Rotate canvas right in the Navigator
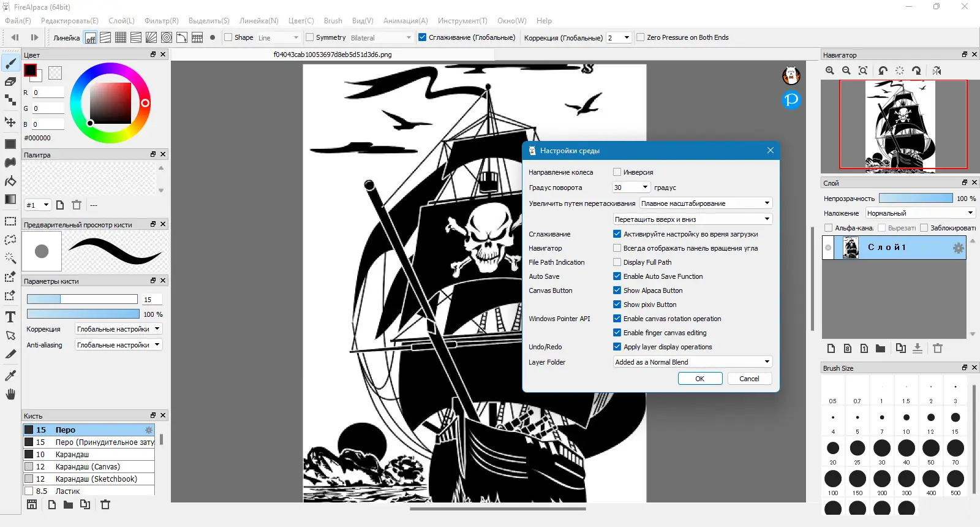 pyautogui.click(x=916, y=70)
